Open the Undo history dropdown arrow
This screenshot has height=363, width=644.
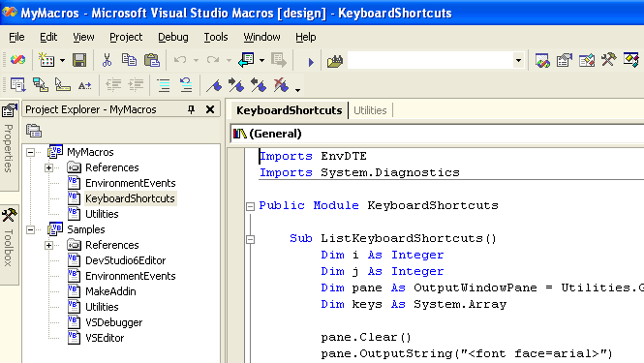click(x=196, y=60)
